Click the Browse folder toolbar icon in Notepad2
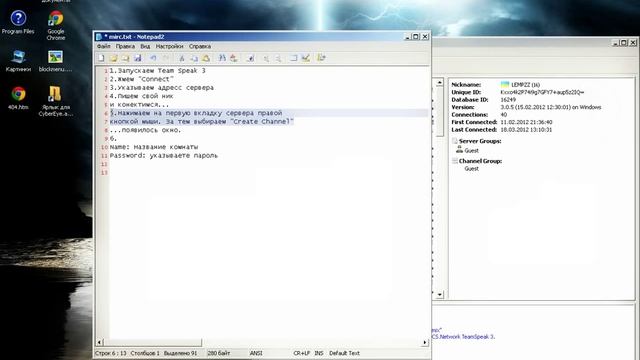 coord(125,58)
